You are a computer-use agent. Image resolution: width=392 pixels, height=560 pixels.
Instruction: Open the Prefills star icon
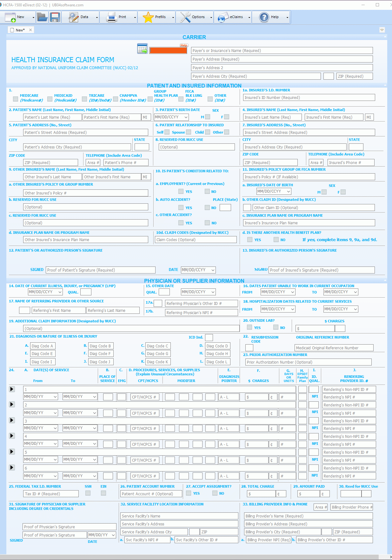click(148, 17)
